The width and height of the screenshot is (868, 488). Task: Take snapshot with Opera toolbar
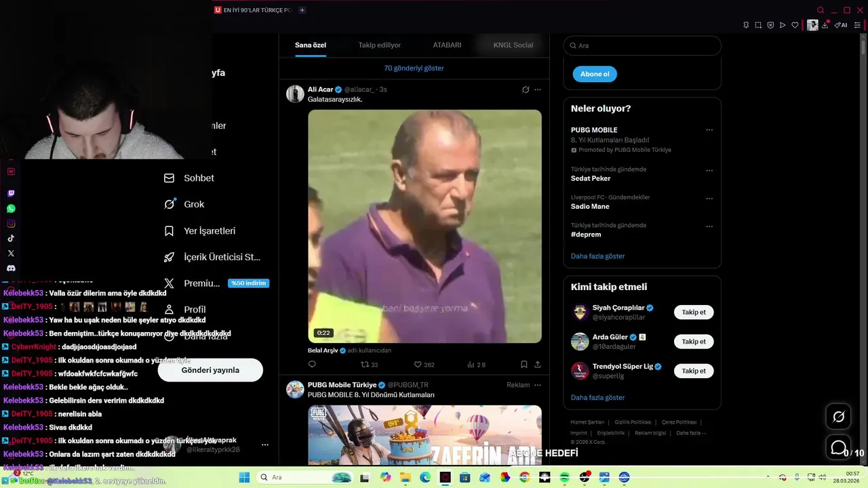click(x=758, y=25)
